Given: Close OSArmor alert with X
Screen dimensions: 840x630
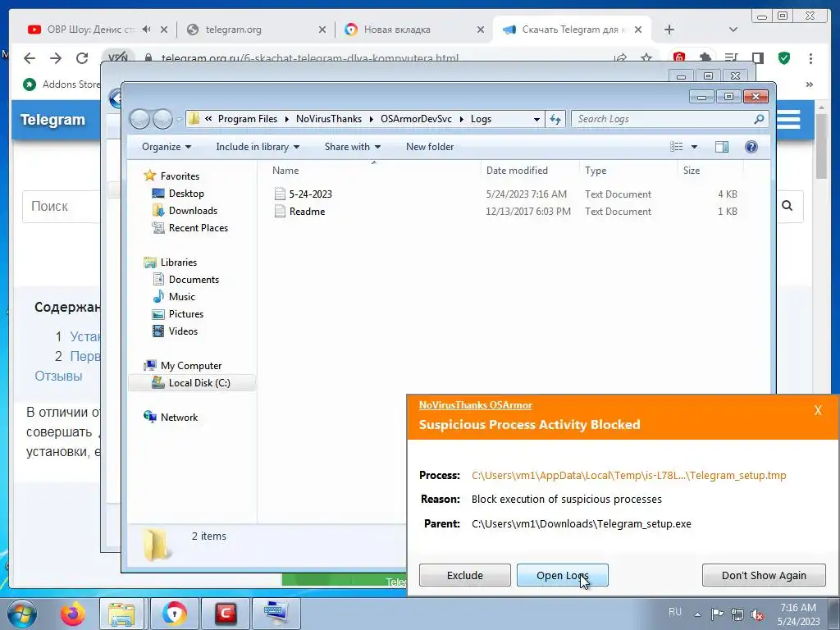Looking at the screenshot, I should (x=818, y=410).
